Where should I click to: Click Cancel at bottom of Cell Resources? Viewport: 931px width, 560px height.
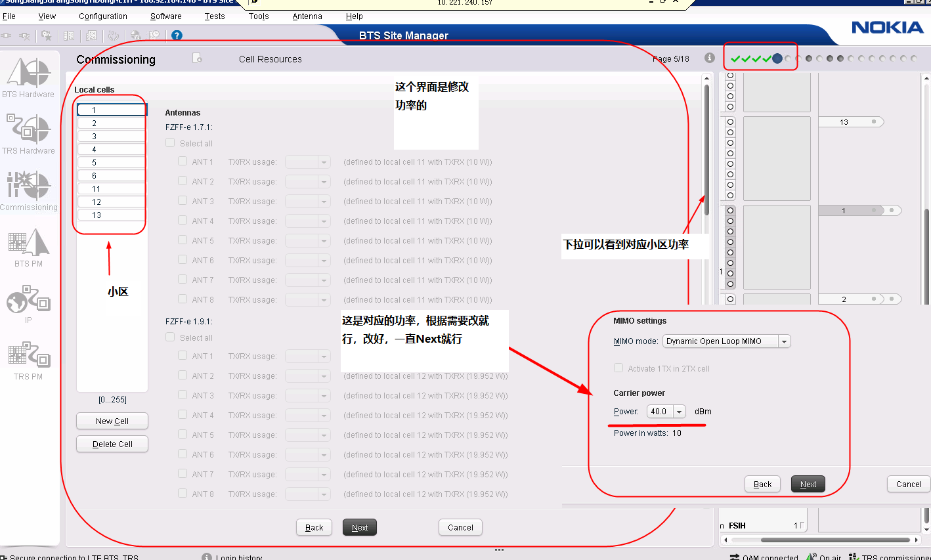tap(460, 527)
